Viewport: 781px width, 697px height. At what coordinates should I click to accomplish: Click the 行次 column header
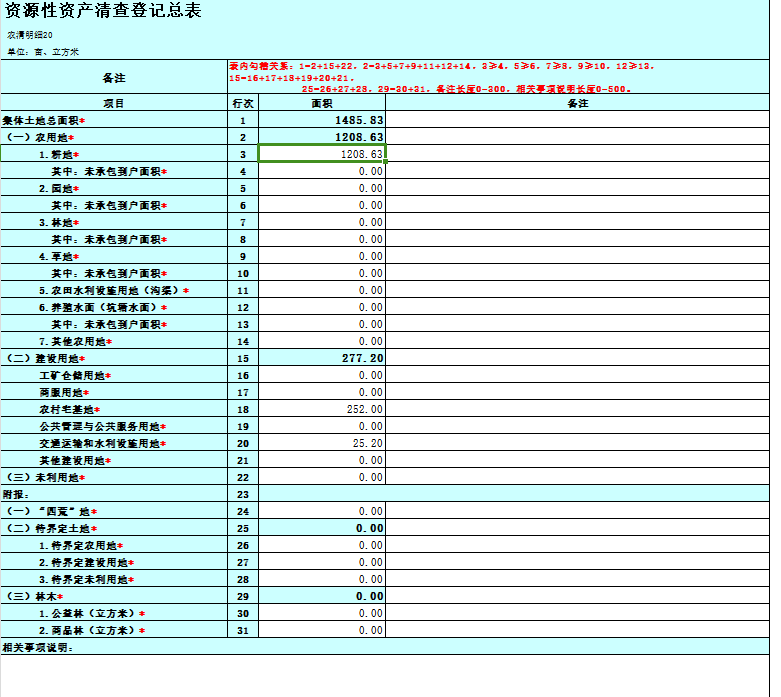coord(243,103)
